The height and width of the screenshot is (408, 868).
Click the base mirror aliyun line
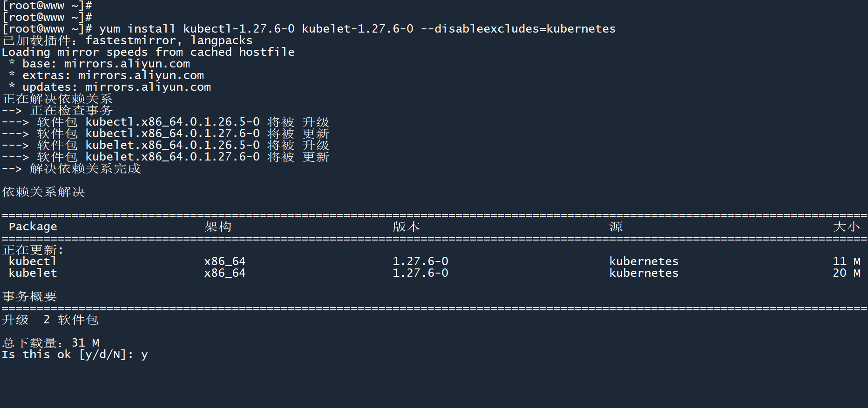pyautogui.click(x=106, y=64)
